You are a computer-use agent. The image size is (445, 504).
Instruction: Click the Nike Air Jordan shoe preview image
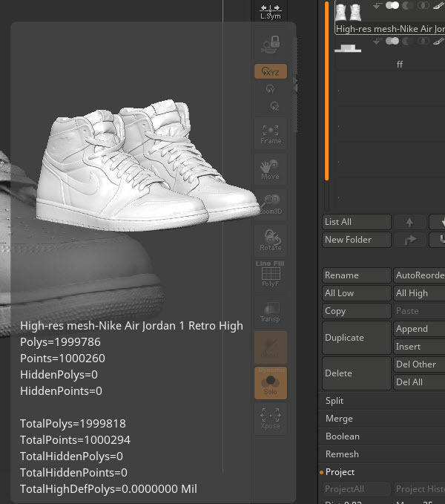click(x=148, y=166)
